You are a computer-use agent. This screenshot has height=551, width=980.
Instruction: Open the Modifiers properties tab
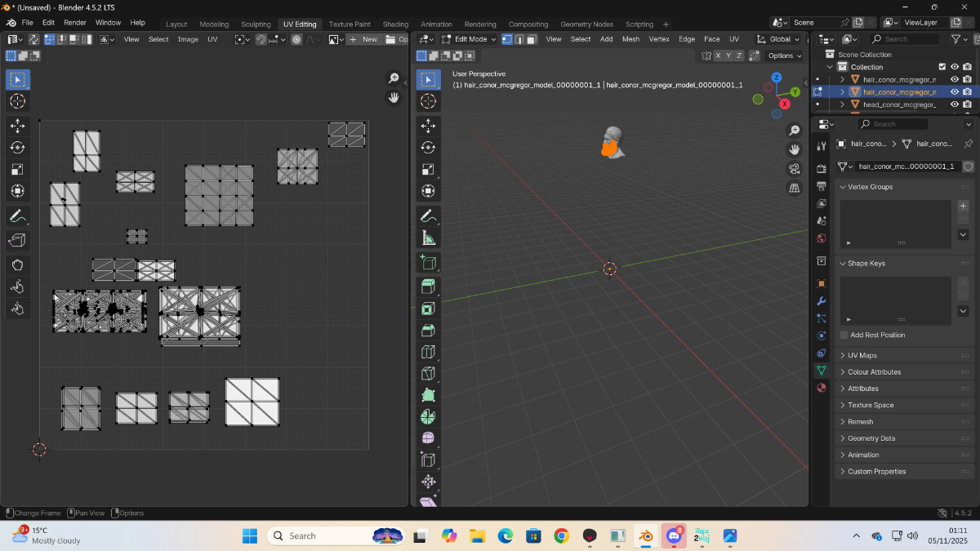(x=822, y=301)
